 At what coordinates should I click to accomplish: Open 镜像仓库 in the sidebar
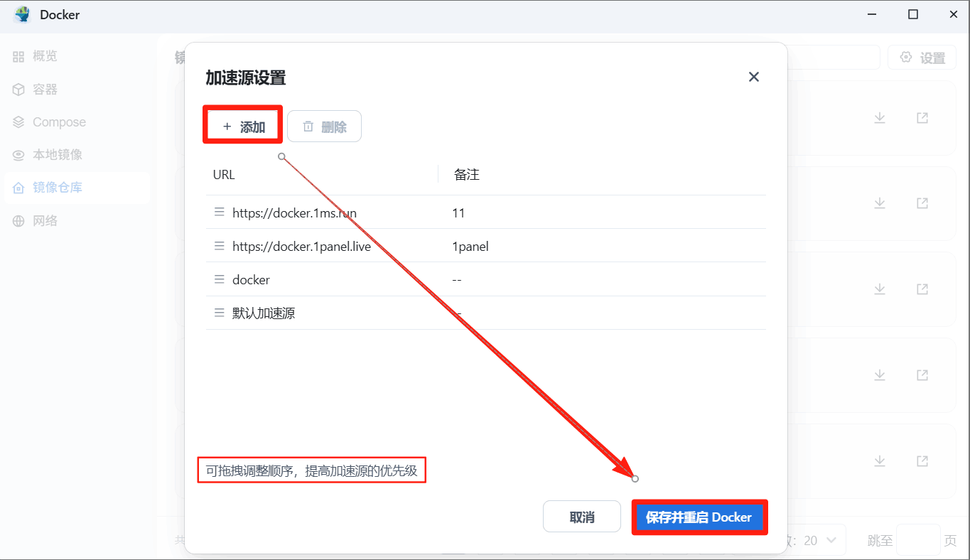(77, 188)
